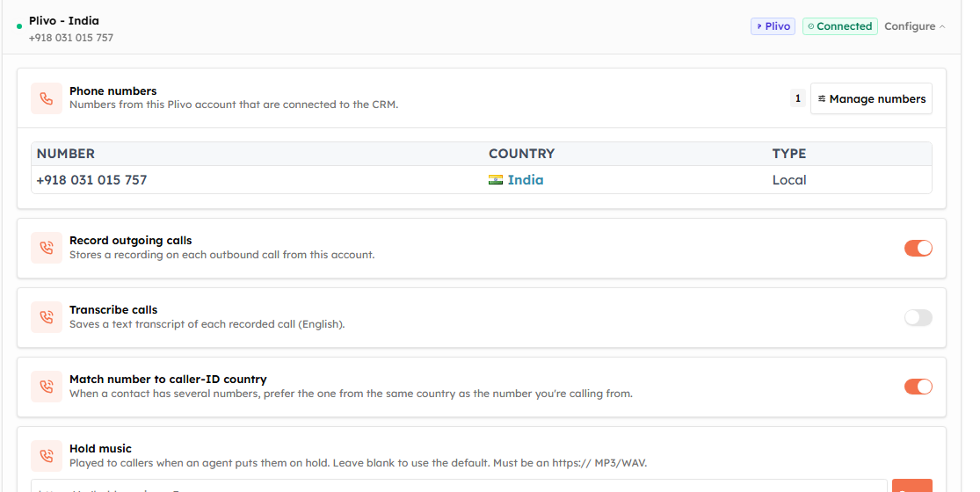Click the COUNTRY column header
980x492 pixels.
[522, 154]
